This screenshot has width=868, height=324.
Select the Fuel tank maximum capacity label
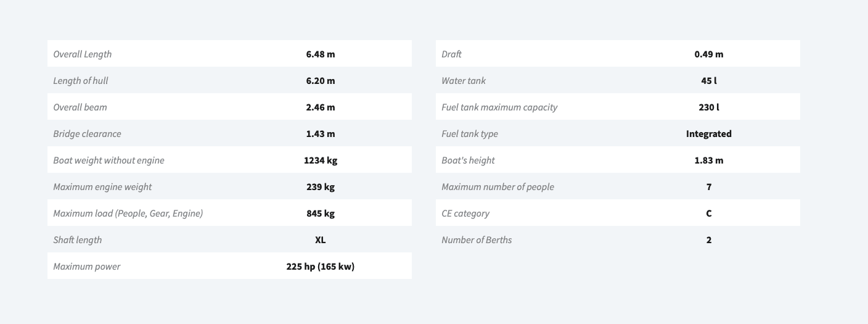tap(499, 107)
